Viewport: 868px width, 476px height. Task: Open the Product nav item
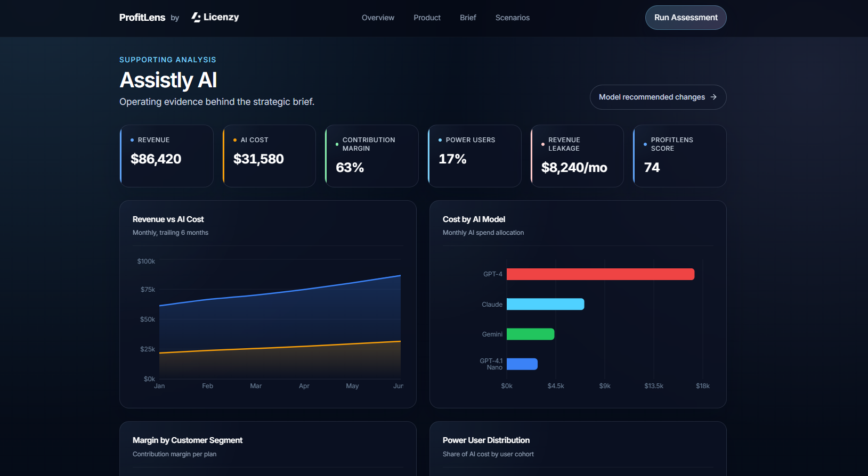point(427,18)
